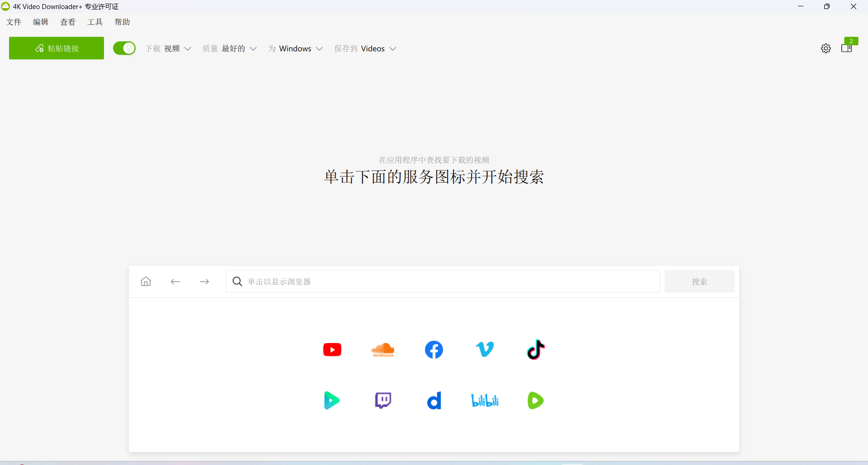Click the SoundCloud service icon
This screenshot has height=465, width=868.
click(383, 350)
